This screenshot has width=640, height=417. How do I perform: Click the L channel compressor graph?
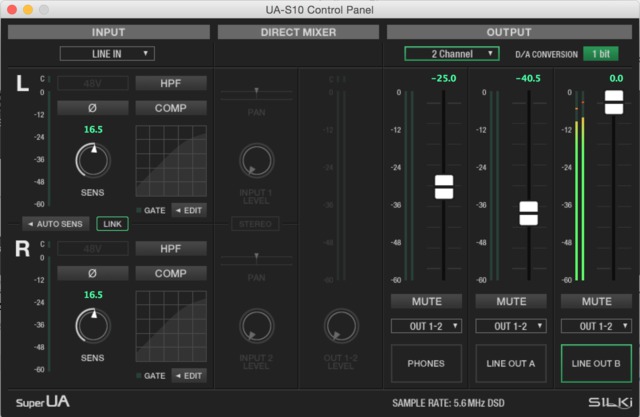click(x=171, y=161)
